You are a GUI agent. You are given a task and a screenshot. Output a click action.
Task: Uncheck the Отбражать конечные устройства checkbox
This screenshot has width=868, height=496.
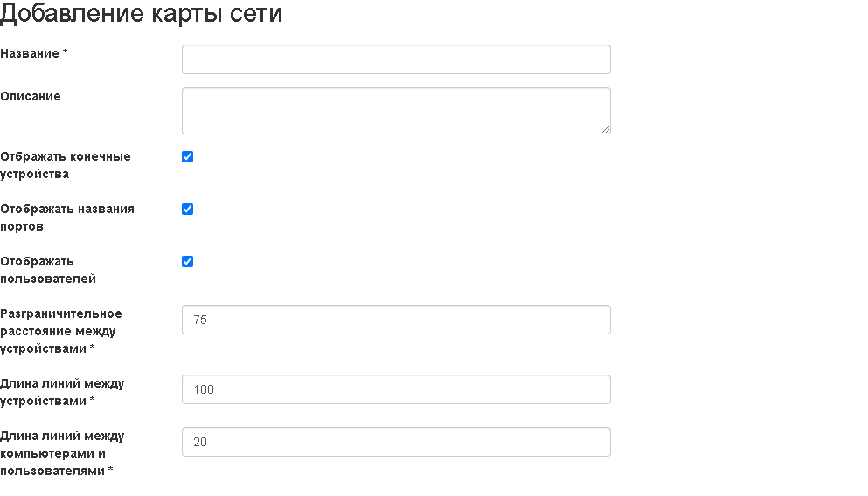point(187,157)
